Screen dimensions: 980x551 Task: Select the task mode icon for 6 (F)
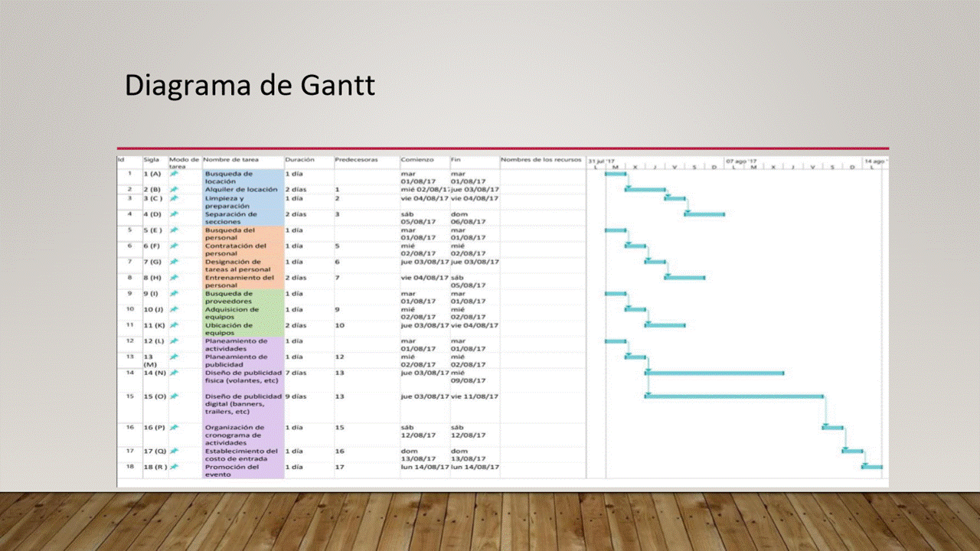click(x=174, y=246)
